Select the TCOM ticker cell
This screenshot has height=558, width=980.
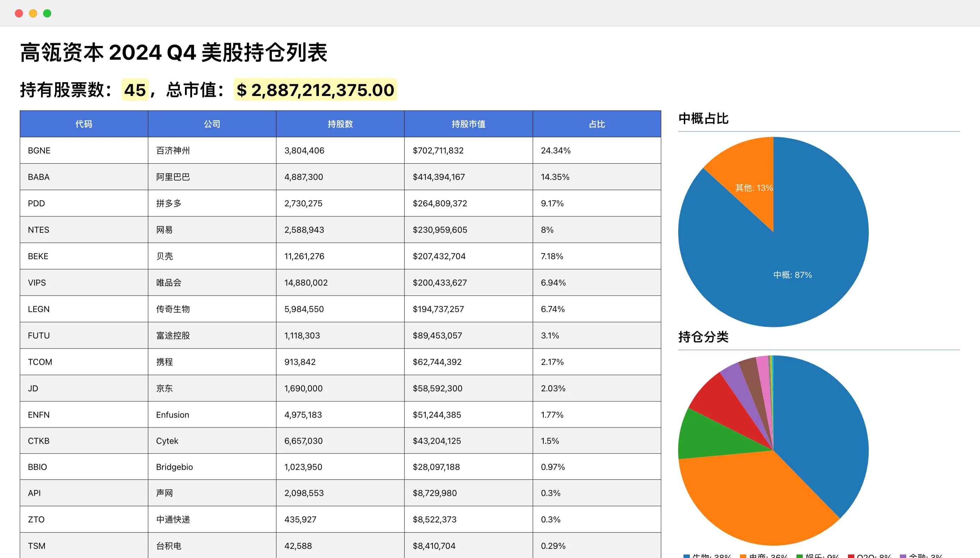[x=84, y=362]
